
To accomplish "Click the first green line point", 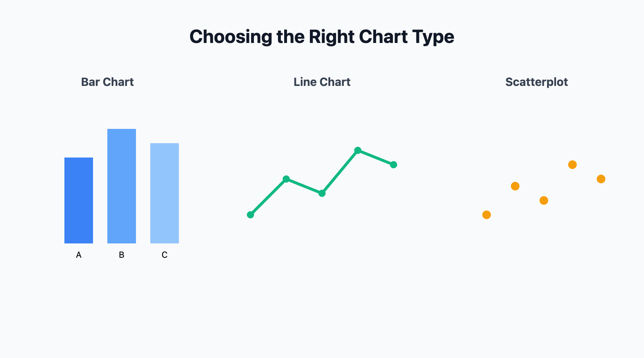I will click(x=250, y=215).
